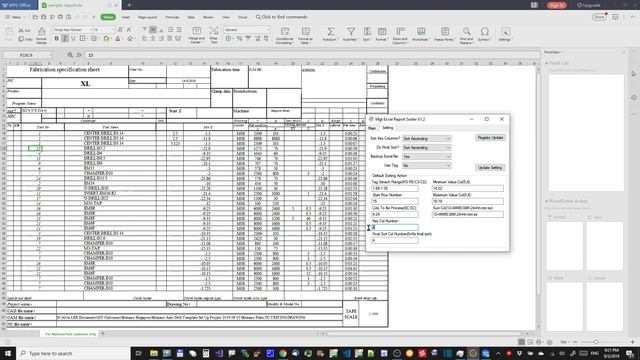
Task: Open the Format ribbon tool
Action: [382, 32]
